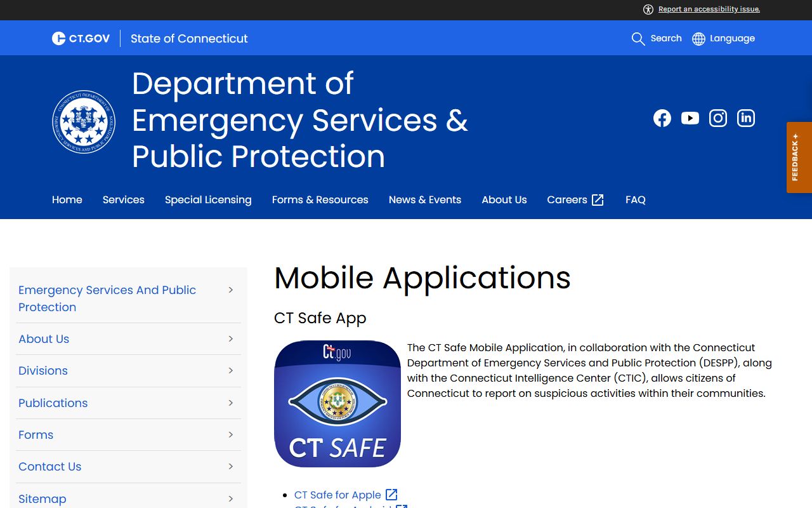This screenshot has width=812, height=508.
Task: Open the DESPP Instagram icon
Action: pyautogui.click(x=718, y=118)
